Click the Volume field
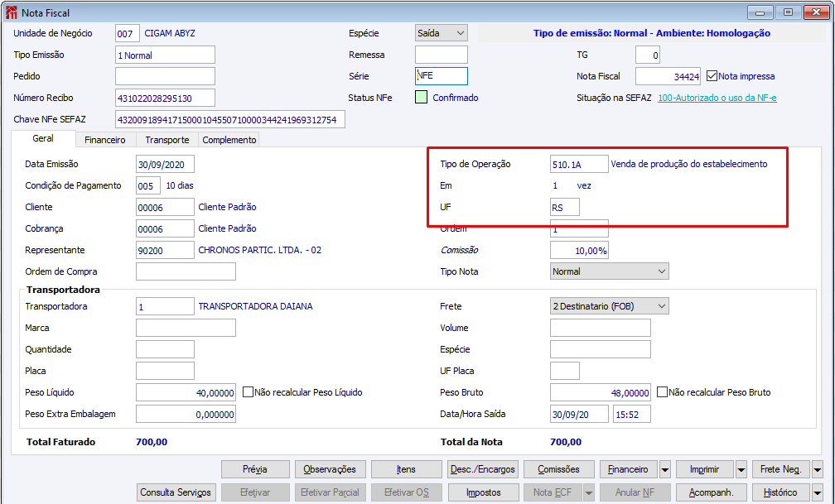The width and height of the screenshot is (835, 504). coord(600,328)
